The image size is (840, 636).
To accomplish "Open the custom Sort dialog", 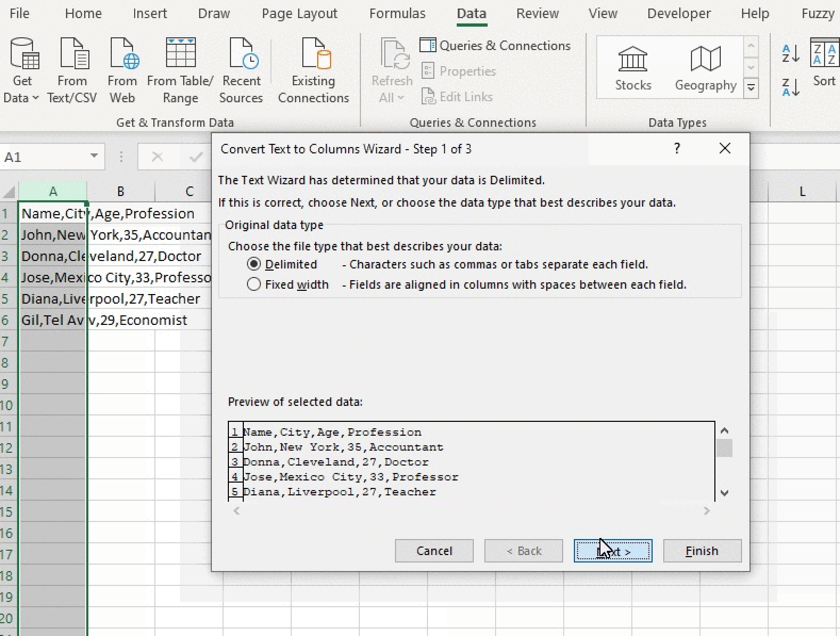I will coord(824,63).
